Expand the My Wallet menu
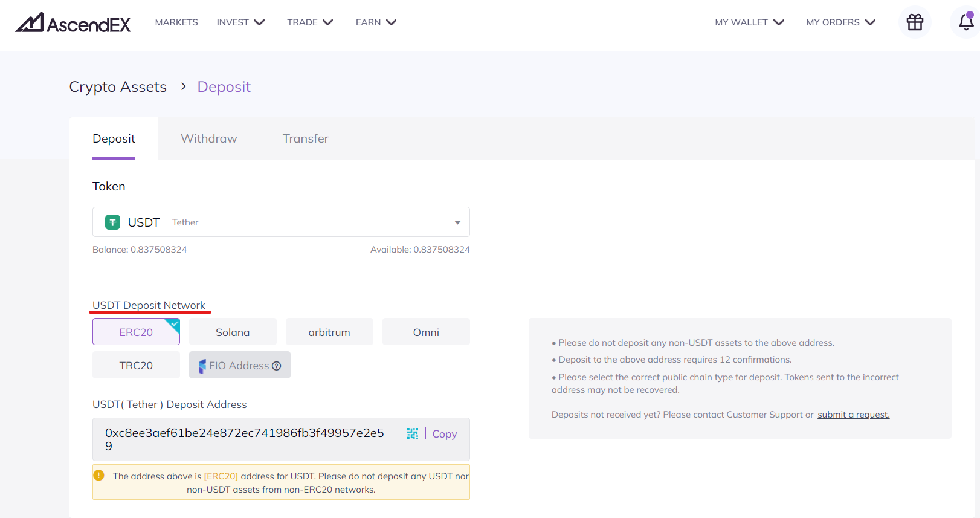The width and height of the screenshot is (980, 518). pyautogui.click(x=749, y=22)
